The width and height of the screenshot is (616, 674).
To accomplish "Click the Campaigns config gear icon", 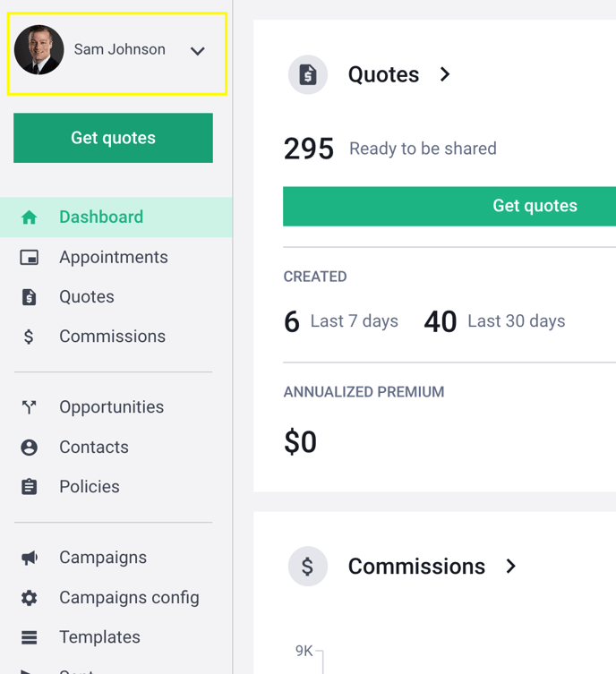I will pyautogui.click(x=30, y=598).
